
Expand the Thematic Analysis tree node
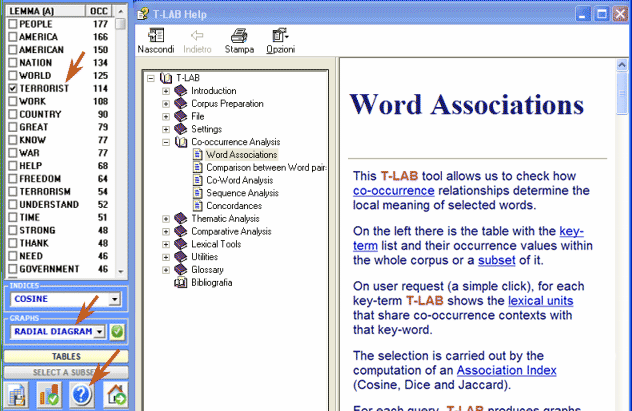pos(166,219)
